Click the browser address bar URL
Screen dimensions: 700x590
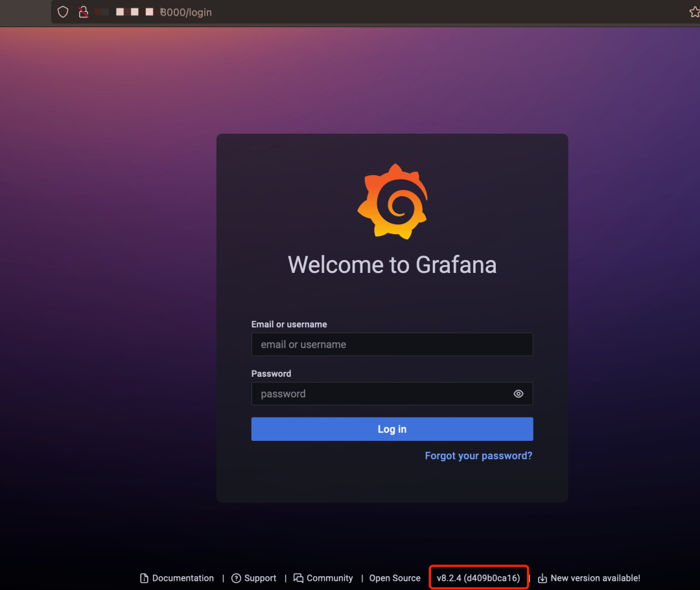186,12
